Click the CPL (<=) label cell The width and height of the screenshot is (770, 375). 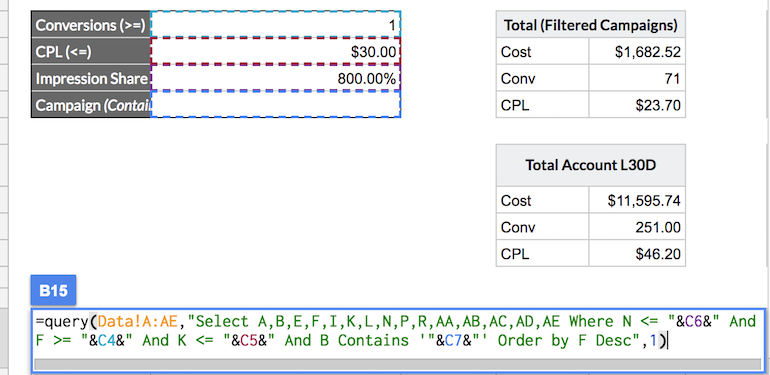91,51
